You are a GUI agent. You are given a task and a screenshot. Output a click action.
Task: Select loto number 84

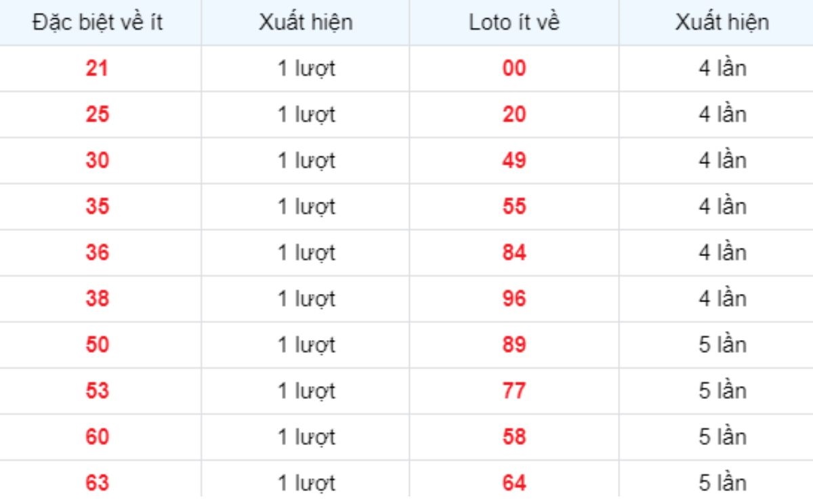[x=514, y=253]
